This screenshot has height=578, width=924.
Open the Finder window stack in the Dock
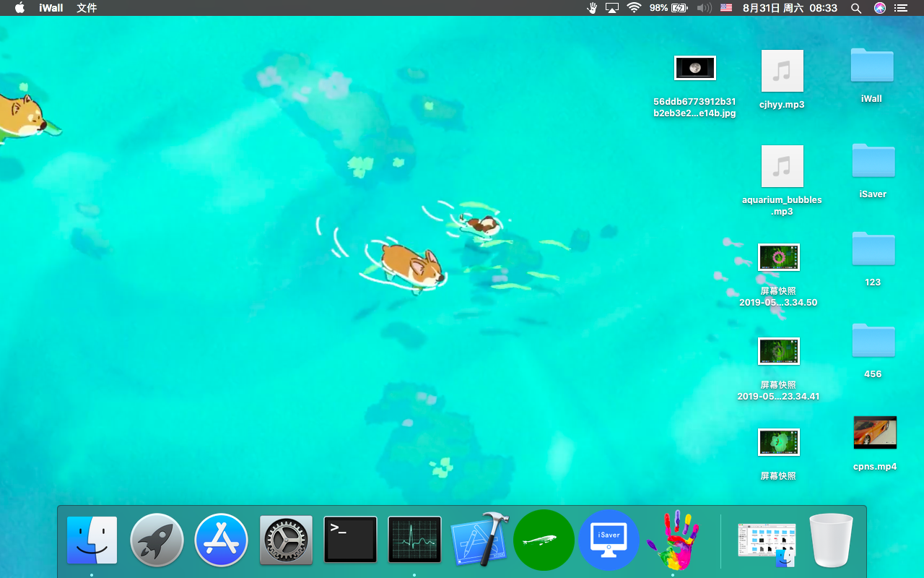click(x=767, y=543)
